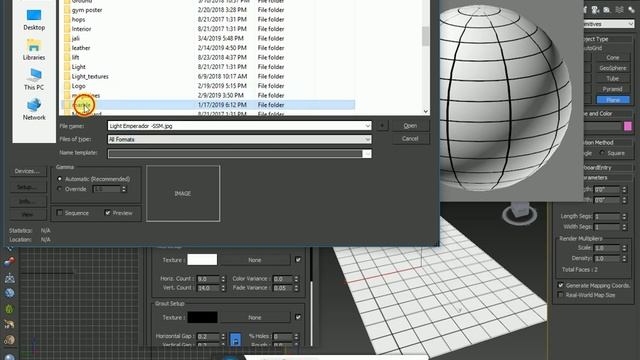Viewport: 640px width, 360px height.
Task: Click the IMAGE preview box
Action: click(x=183, y=193)
